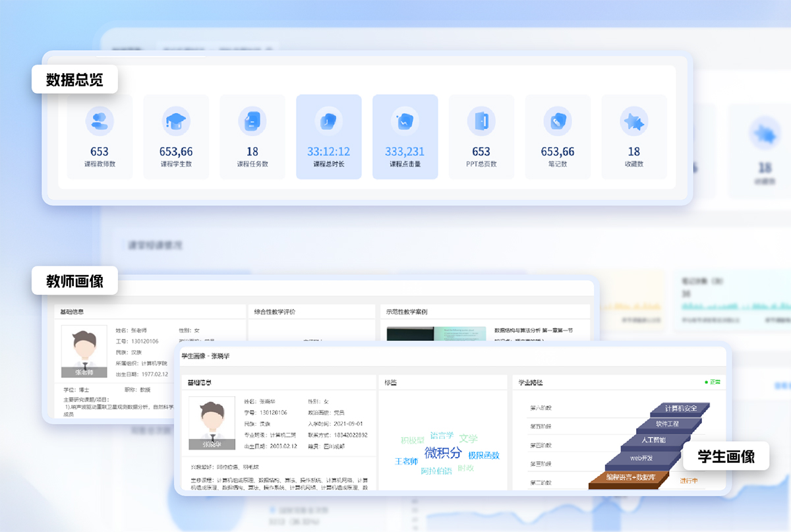Click the 653,66 value above 课程学生数

click(176, 152)
